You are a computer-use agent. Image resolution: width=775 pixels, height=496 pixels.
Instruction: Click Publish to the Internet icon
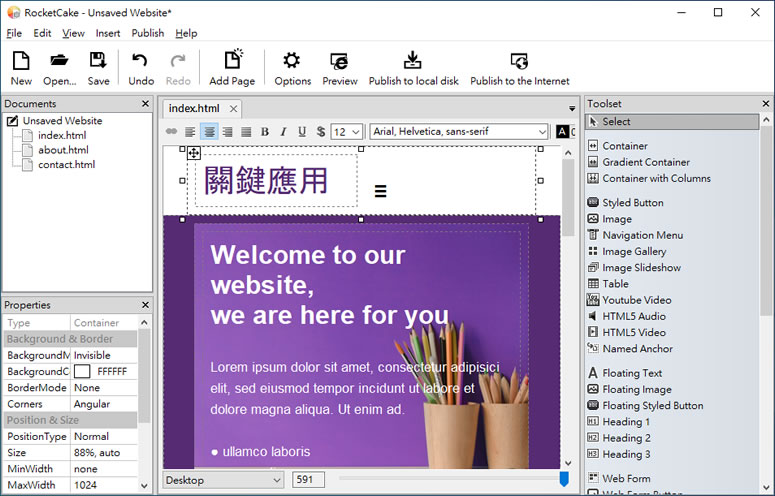click(519, 62)
